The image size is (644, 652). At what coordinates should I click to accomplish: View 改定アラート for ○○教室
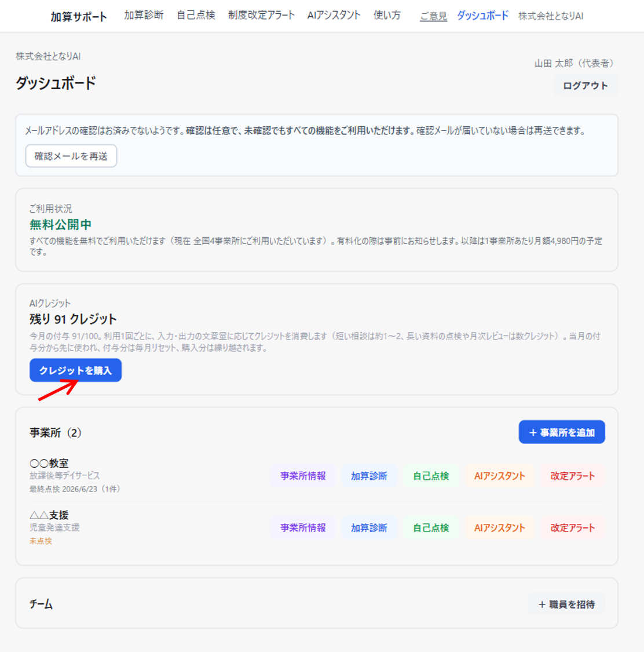tap(573, 476)
